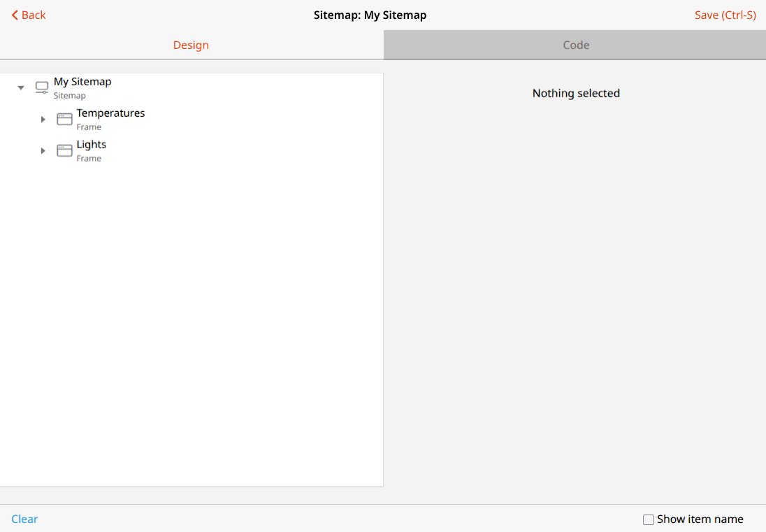Expand the Temperatures frame node
Screen dimensions: 766x532
click(43, 119)
